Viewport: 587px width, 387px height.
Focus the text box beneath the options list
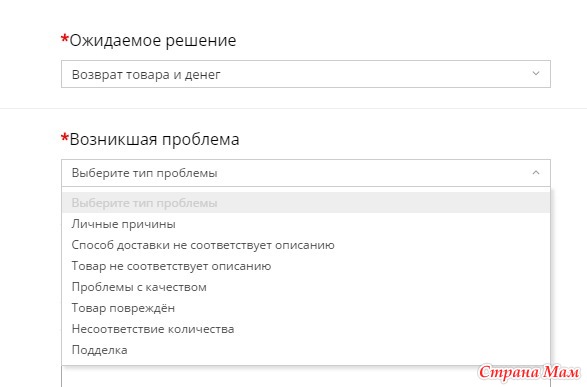pyautogui.click(x=306, y=377)
